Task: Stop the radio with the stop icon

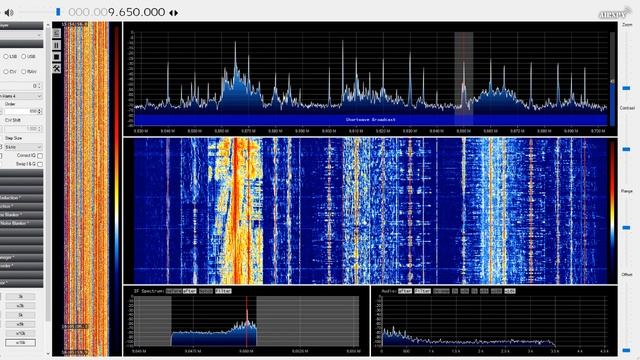Action: (x=57, y=57)
